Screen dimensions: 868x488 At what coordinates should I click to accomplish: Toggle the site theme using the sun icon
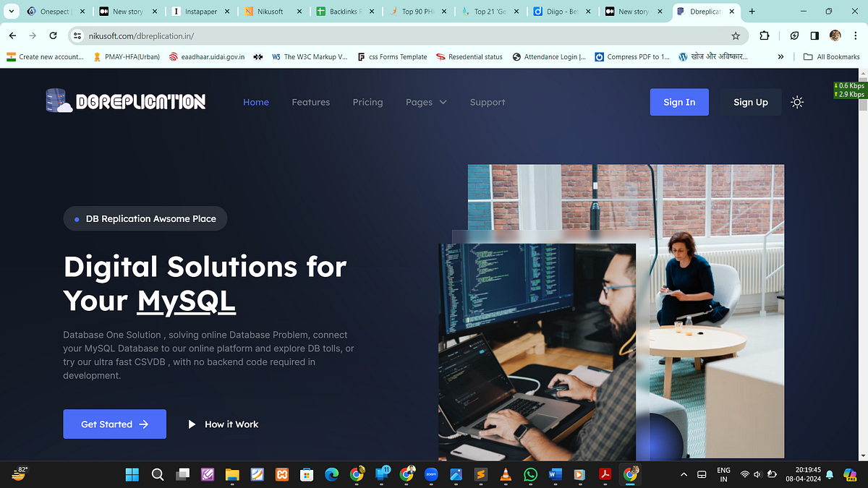(797, 102)
